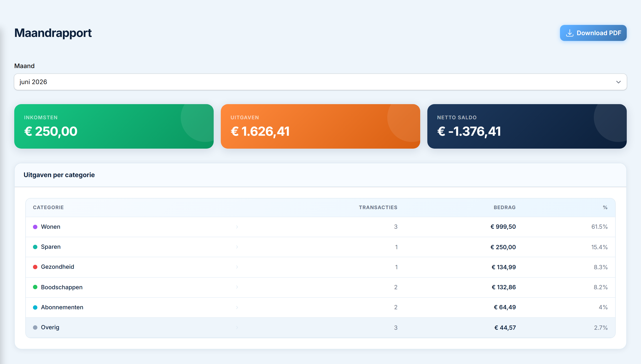The width and height of the screenshot is (641, 364).
Task: Open the Maand dropdown showing juni 2026
Action: coord(320,82)
